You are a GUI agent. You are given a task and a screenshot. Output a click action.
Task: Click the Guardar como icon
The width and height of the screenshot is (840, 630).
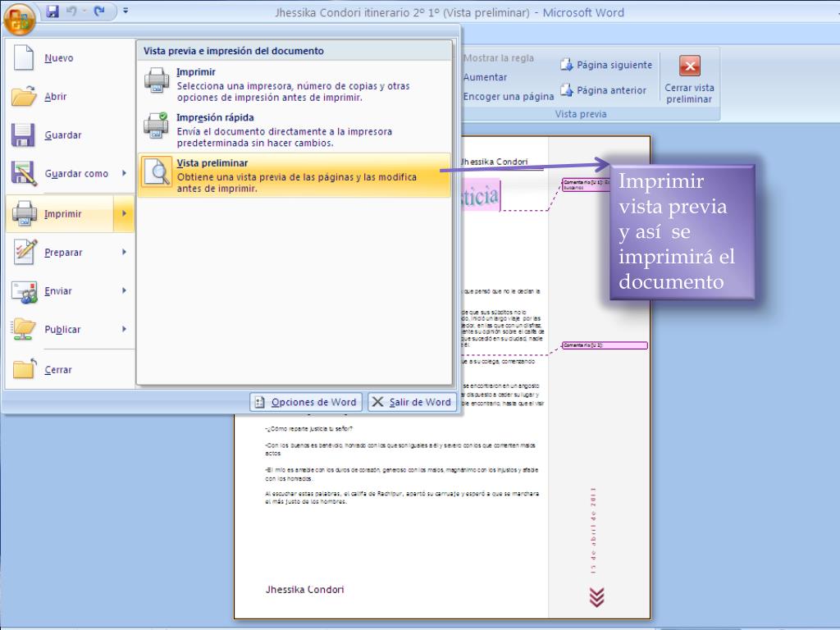click(24, 174)
